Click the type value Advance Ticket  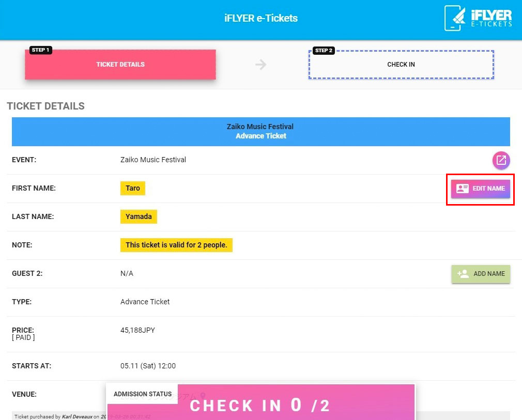pyautogui.click(x=145, y=302)
